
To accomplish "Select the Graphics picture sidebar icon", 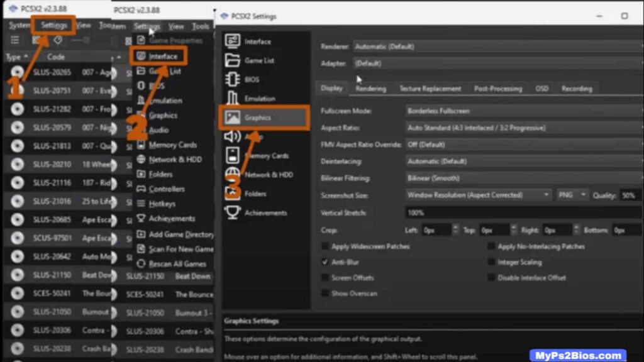I will (x=232, y=118).
